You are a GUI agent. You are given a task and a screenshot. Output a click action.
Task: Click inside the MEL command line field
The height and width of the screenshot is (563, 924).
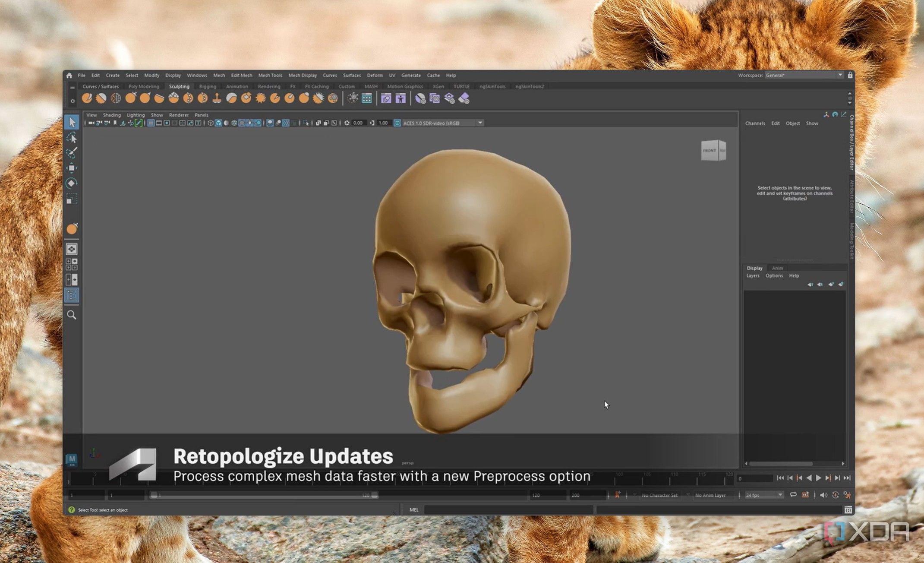tap(509, 510)
